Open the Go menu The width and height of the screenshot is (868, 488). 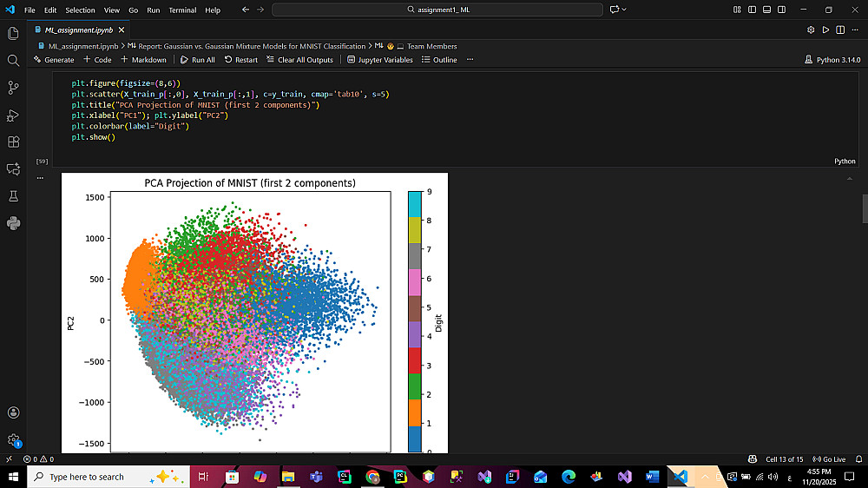[x=134, y=10]
